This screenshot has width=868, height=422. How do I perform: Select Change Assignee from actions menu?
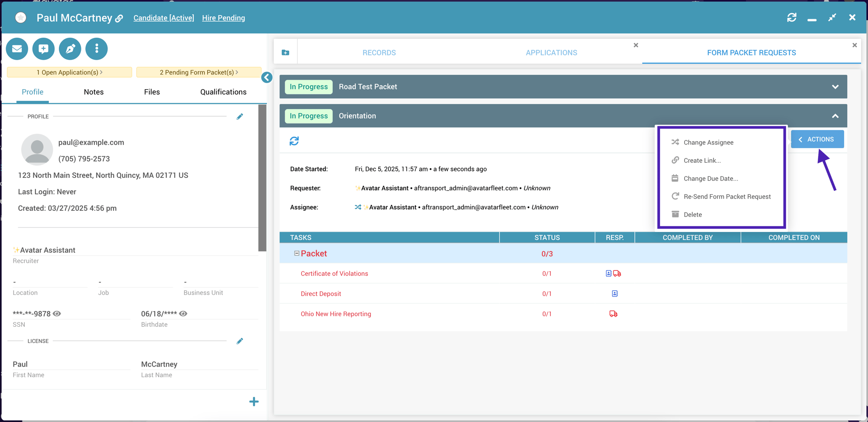click(x=708, y=142)
